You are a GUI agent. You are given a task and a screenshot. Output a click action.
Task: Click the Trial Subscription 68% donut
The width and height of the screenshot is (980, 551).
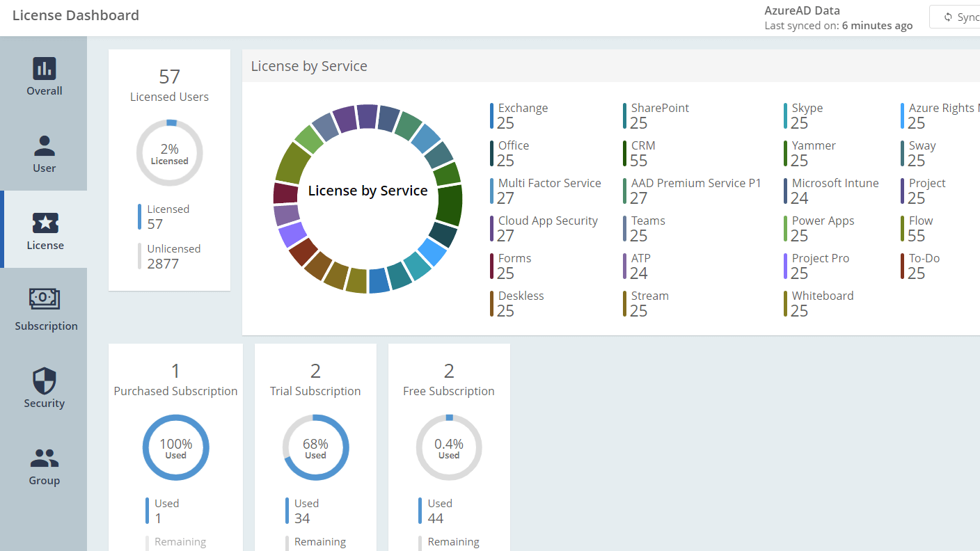click(315, 448)
